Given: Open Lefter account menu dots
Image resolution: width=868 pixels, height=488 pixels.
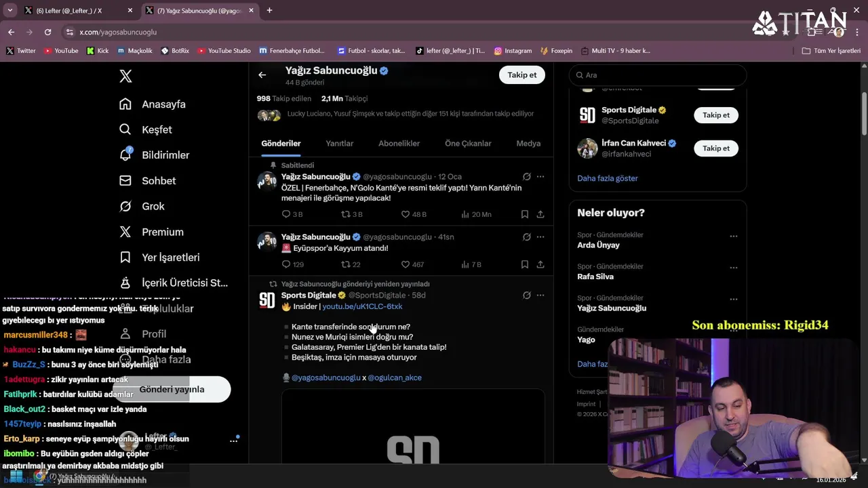Looking at the screenshot, I should 234,441.
